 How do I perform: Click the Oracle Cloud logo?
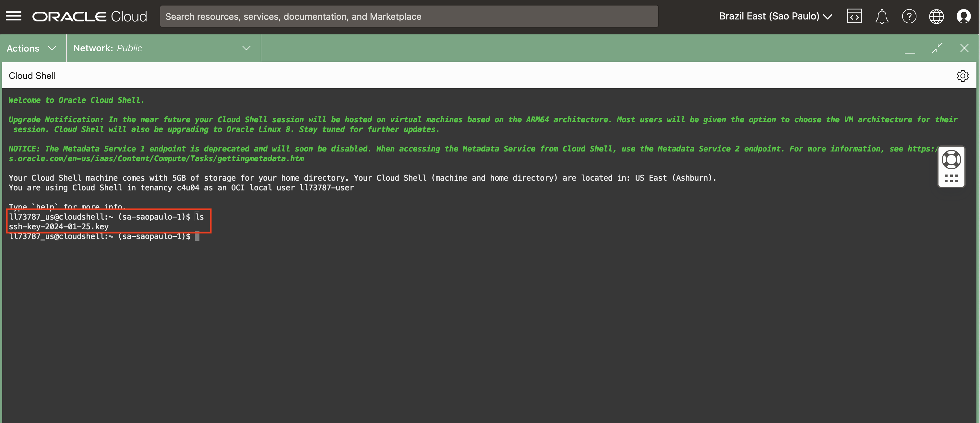point(90,16)
